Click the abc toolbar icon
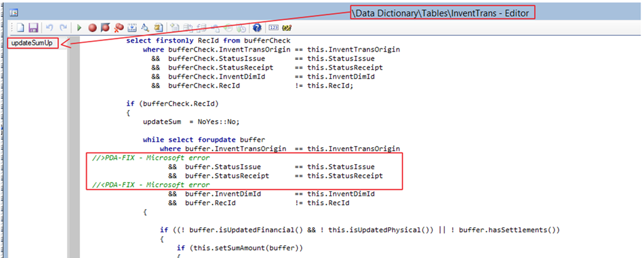The image size is (644, 258). [x=287, y=28]
